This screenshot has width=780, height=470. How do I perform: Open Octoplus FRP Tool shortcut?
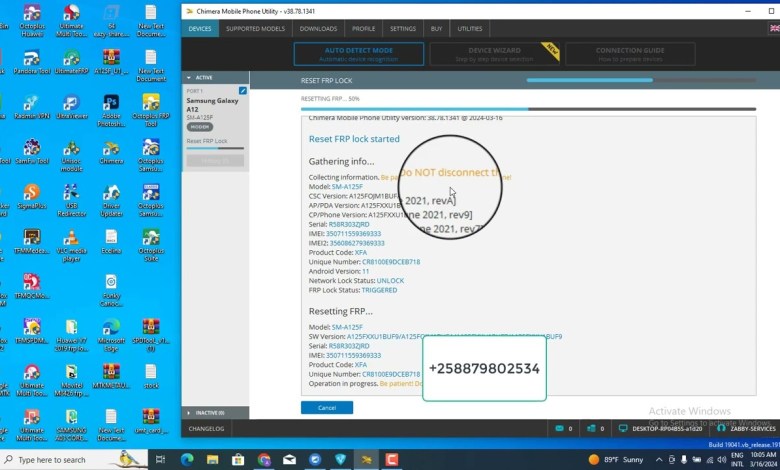point(151,110)
